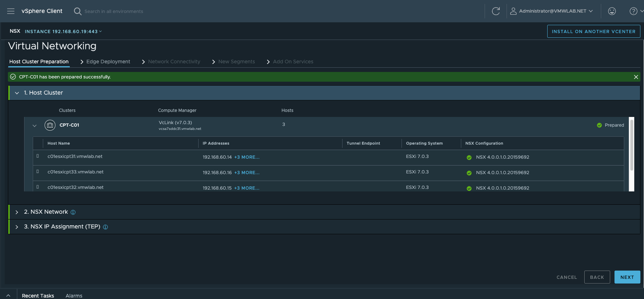The image size is (644, 299).
Task: Go to the Add On Services step
Action: click(x=293, y=62)
